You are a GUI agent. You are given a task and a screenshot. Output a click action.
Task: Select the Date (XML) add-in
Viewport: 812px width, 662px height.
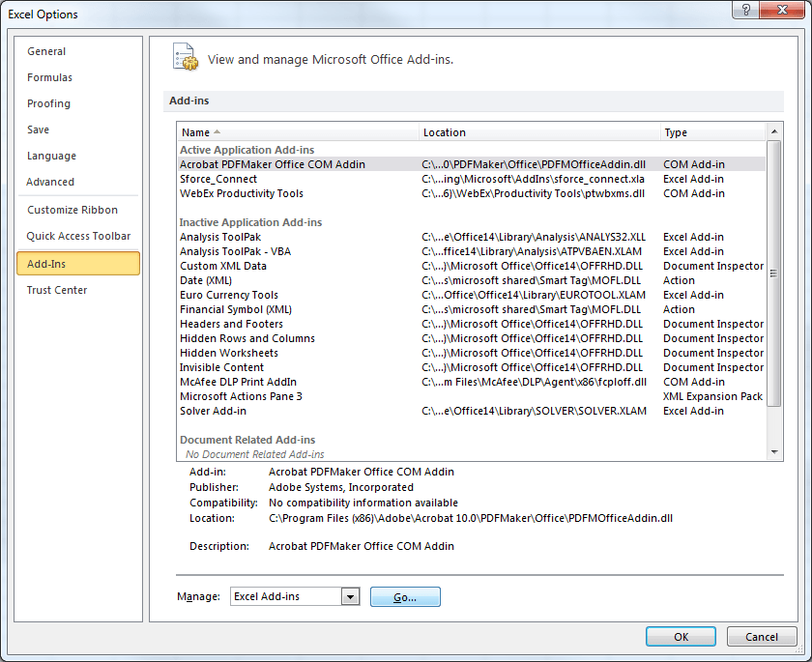tap(472, 280)
